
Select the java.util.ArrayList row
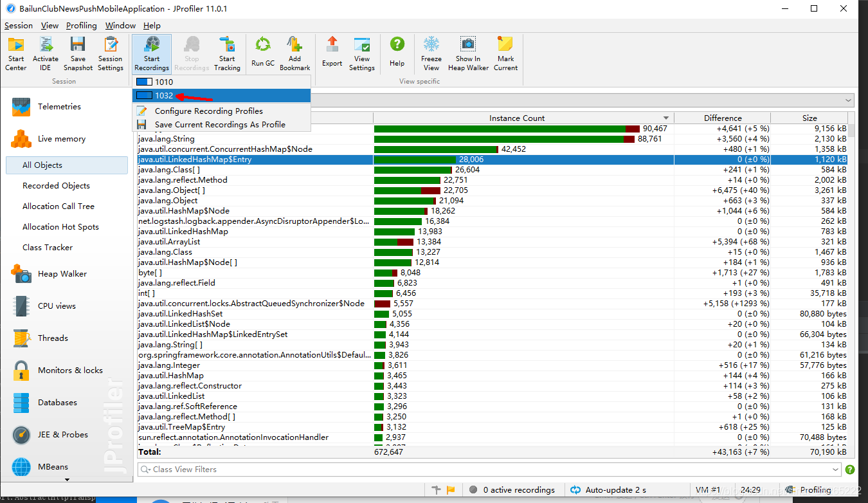pos(493,242)
